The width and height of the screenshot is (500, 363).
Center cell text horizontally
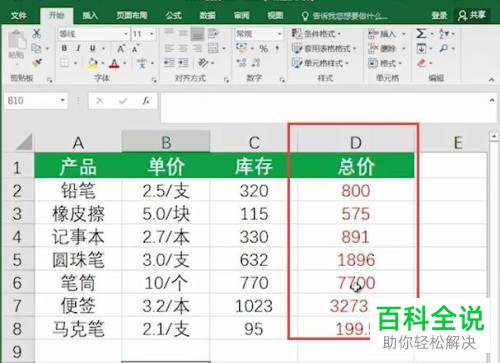183,49
